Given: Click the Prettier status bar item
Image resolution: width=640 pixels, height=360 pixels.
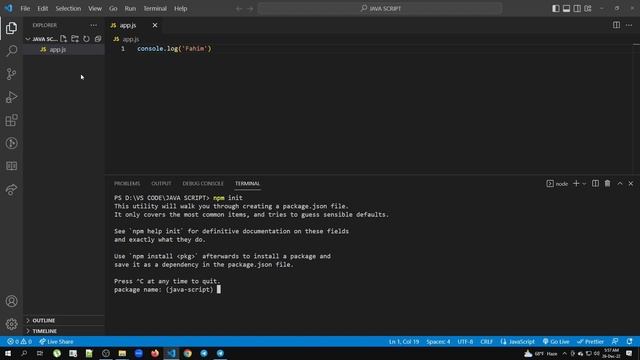Looking at the screenshot, I should click(x=590, y=342).
